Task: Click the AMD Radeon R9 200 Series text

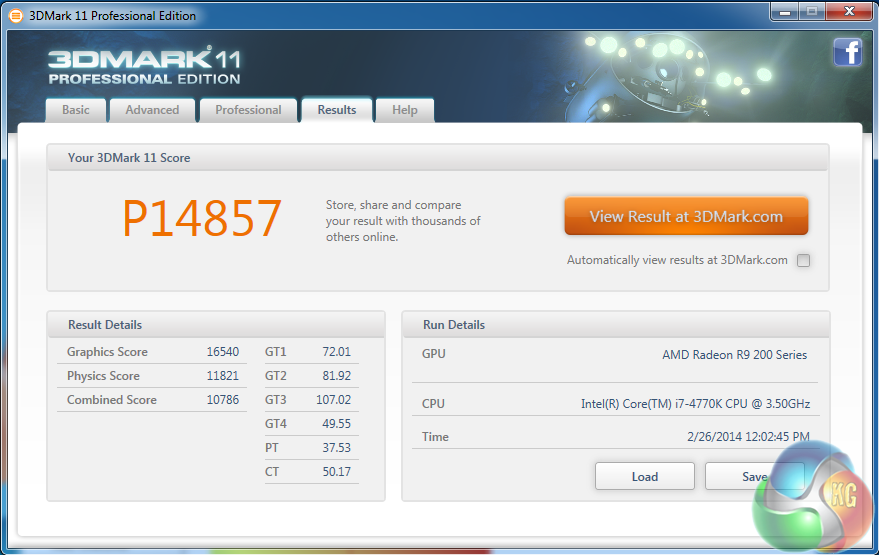Action: pos(735,355)
